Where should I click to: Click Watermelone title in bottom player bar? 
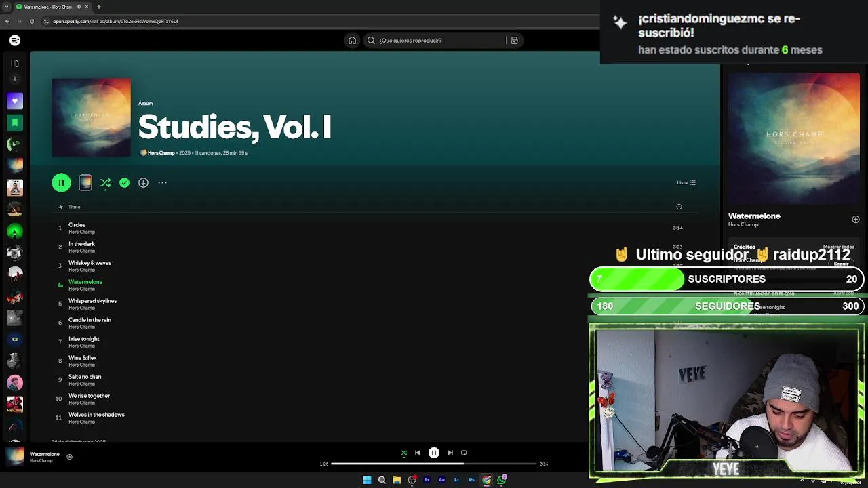coord(45,454)
